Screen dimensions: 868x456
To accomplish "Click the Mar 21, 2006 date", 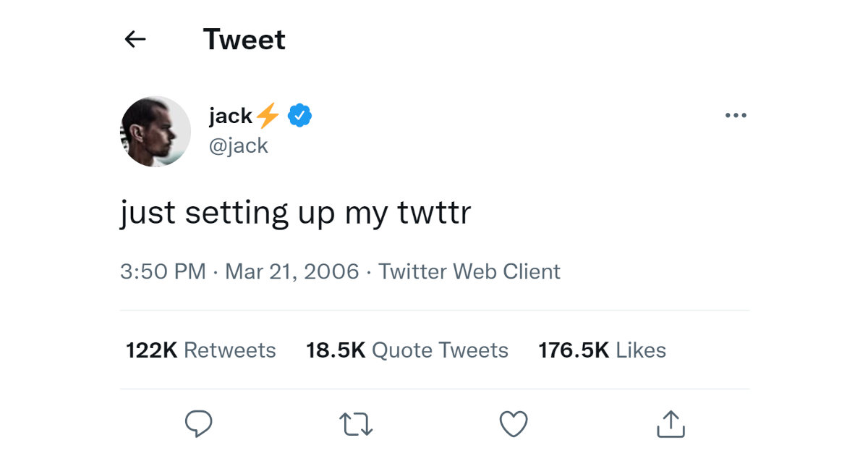I will pyautogui.click(x=292, y=272).
